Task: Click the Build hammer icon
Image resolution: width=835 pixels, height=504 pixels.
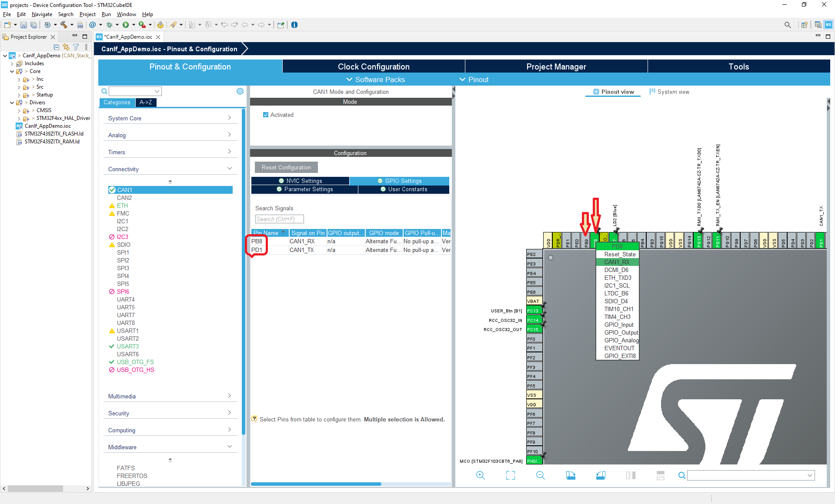Action: tap(64, 25)
